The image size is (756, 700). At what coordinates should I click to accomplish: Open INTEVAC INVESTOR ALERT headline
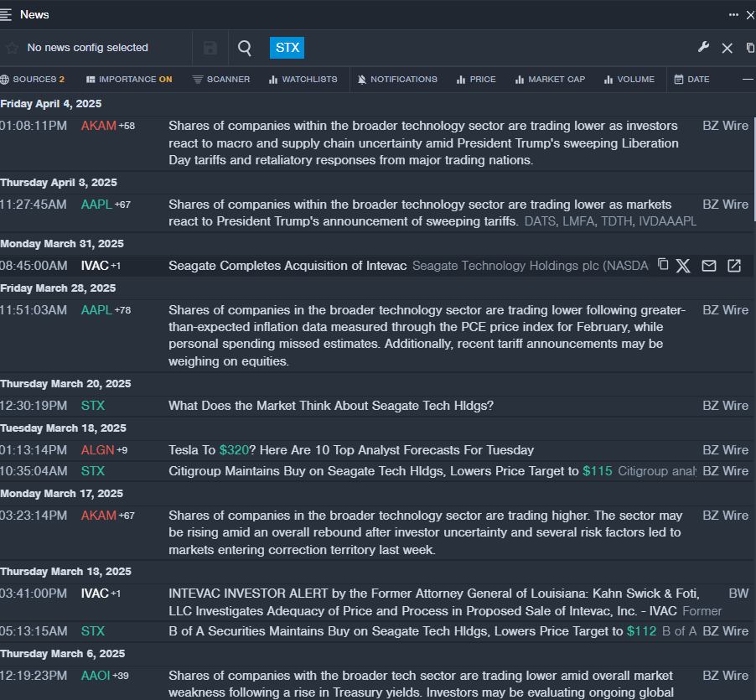(434, 602)
